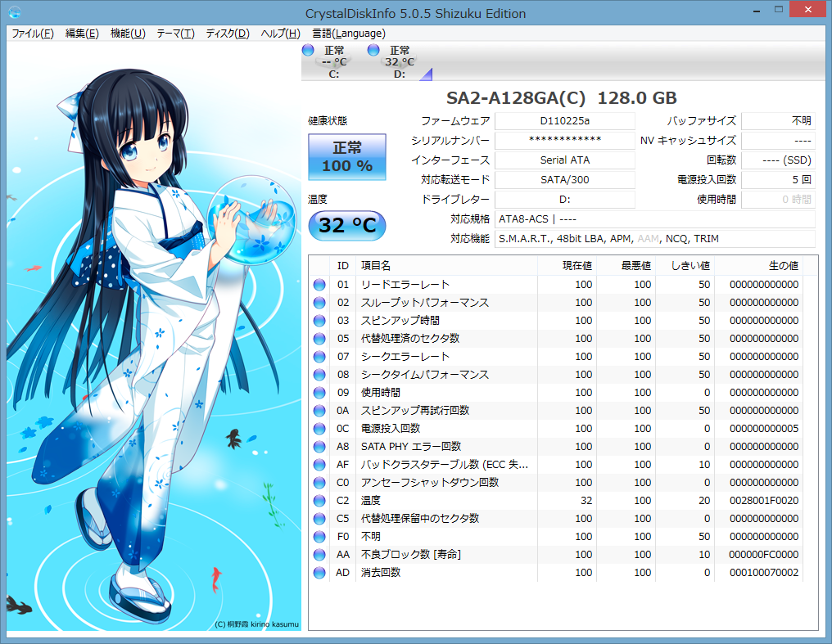This screenshot has height=644, width=832.
Task: Click the 32 °C temperature button
Action: (347, 225)
